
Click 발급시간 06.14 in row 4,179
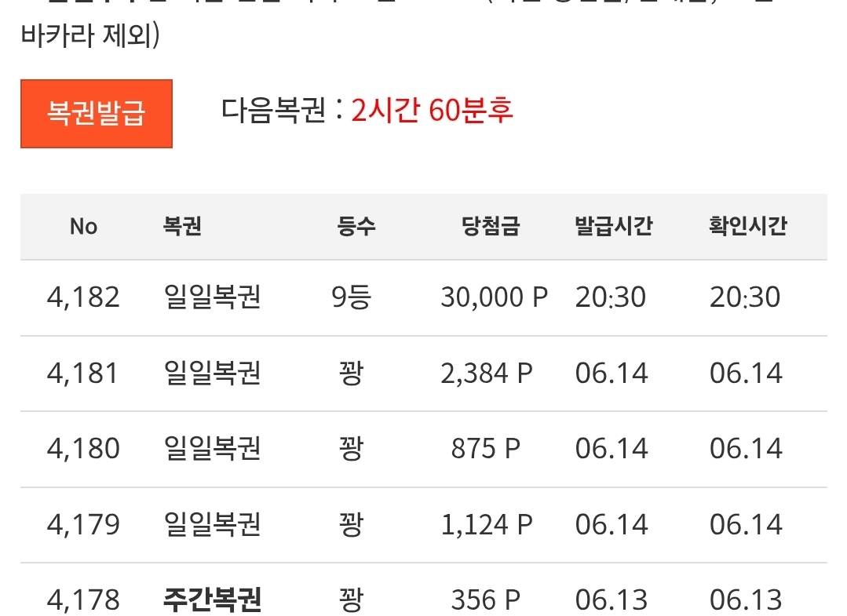coord(612,524)
